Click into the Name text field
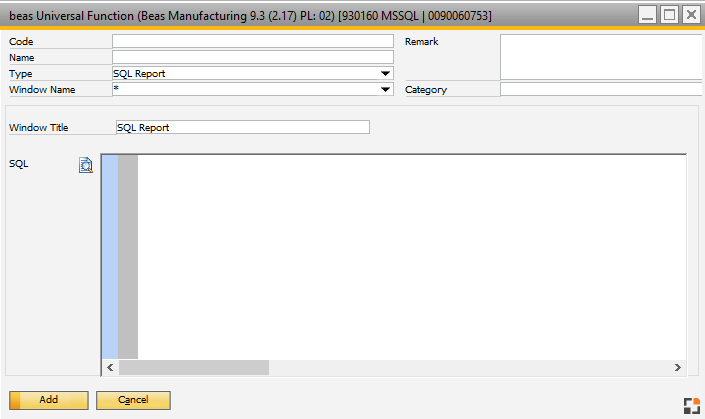Image resolution: width=705 pixels, height=419 pixels. click(252, 58)
